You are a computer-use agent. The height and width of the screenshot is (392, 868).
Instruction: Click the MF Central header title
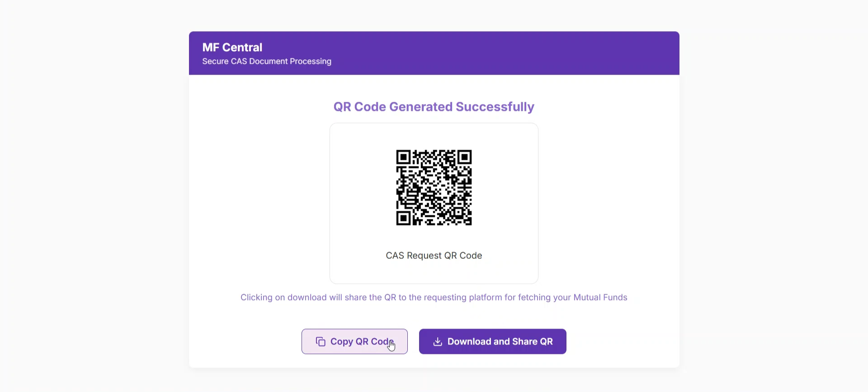pos(232,47)
